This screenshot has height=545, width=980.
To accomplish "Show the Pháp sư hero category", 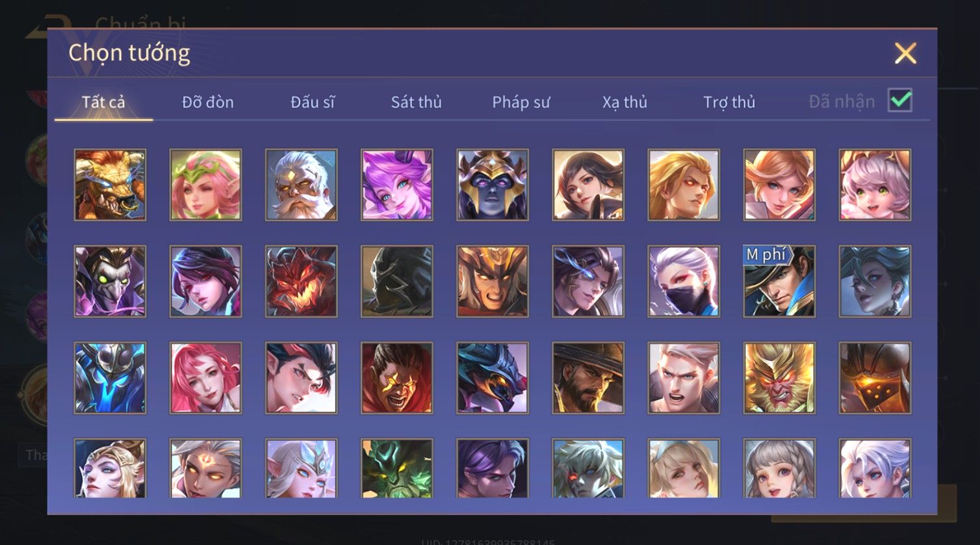I will 521,102.
